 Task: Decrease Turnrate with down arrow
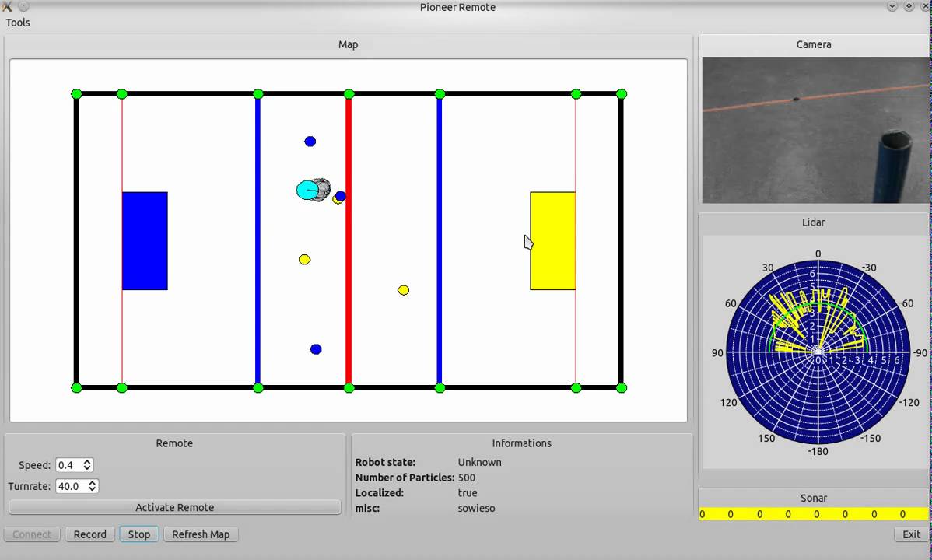92,490
